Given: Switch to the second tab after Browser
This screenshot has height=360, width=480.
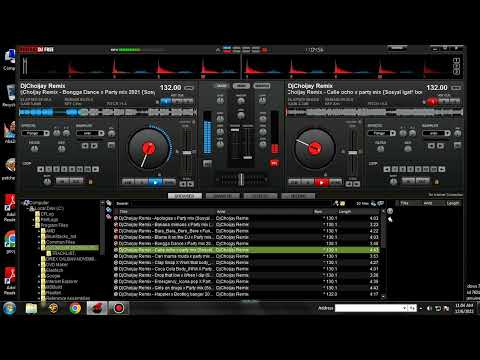Looking at the screenshot, I should click(x=223, y=196).
